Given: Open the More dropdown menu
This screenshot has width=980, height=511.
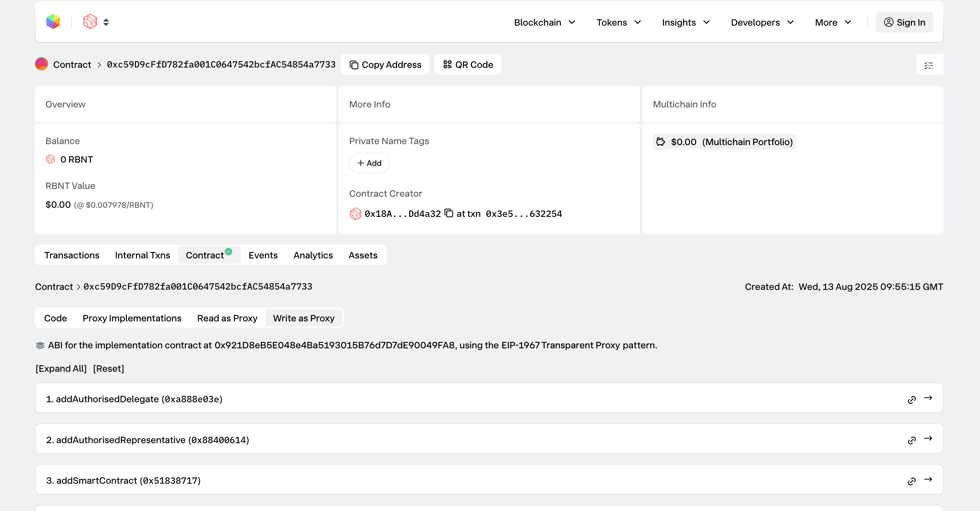Looking at the screenshot, I should pyautogui.click(x=832, y=22).
